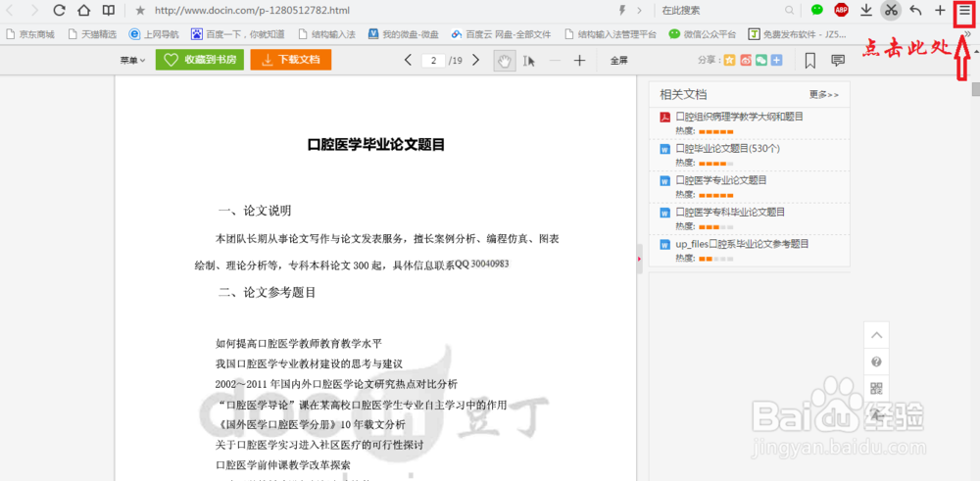Click floating scroll-up chevron button

[x=877, y=335]
